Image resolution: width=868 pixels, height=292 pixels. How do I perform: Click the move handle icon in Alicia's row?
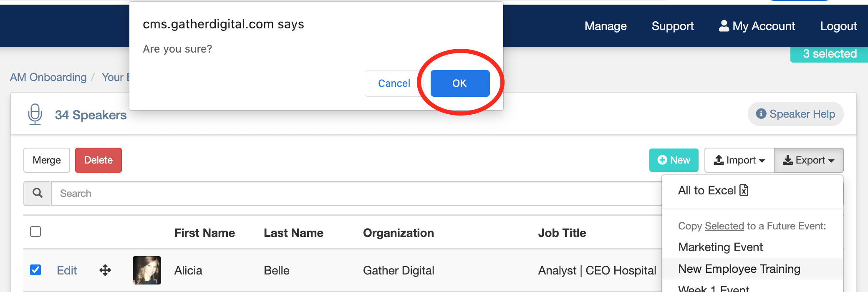105,270
